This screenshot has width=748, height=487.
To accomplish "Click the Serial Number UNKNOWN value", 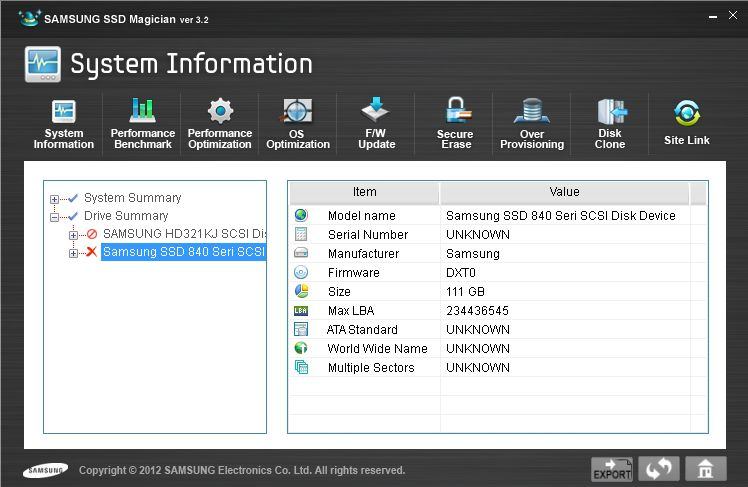I will click(x=478, y=235).
